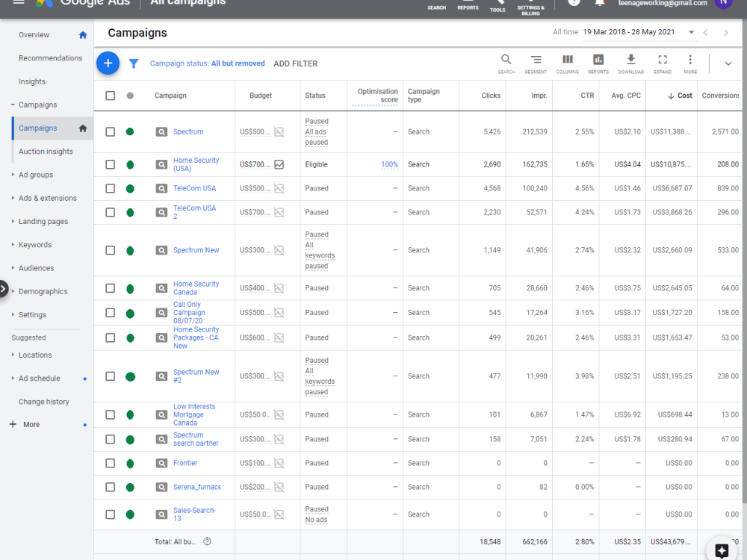Expand Keywords in sidebar
Screen dimensions: 747x560
(x=13, y=245)
